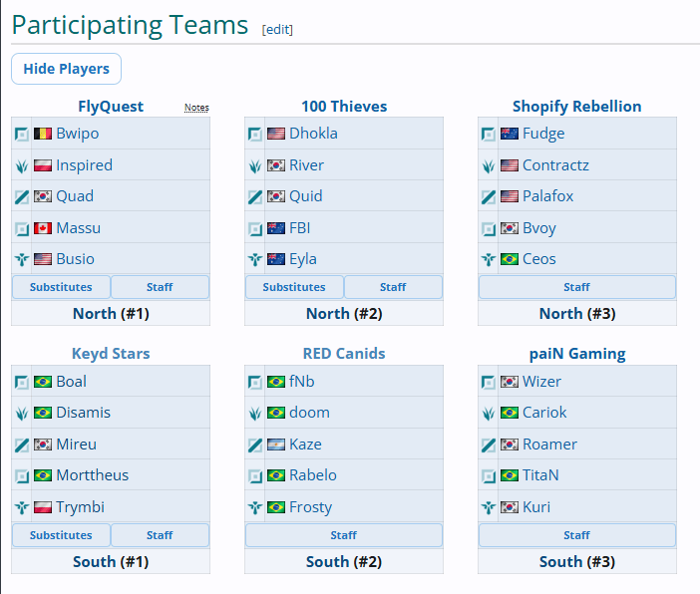Open the paiN Gaming team link
Viewport: 700px width, 594px height.
click(577, 354)
